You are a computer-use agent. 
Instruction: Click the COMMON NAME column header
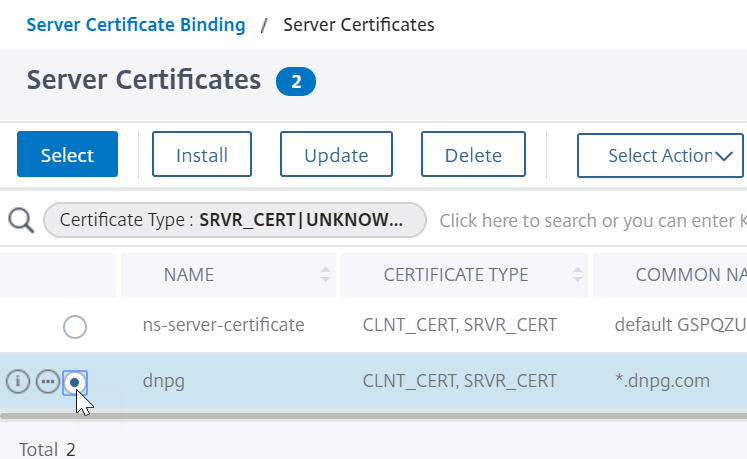[x=670, y=275]
